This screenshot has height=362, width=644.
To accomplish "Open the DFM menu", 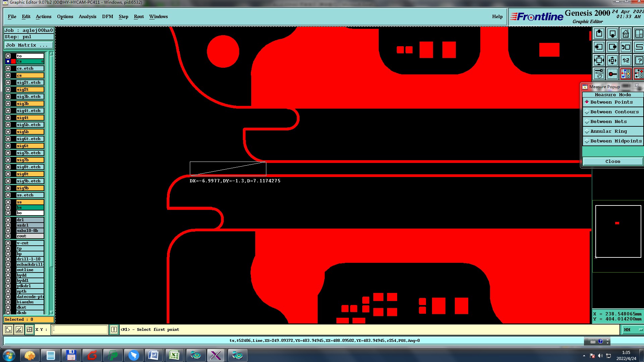I will pyautogui.click(x=107, y=17).
